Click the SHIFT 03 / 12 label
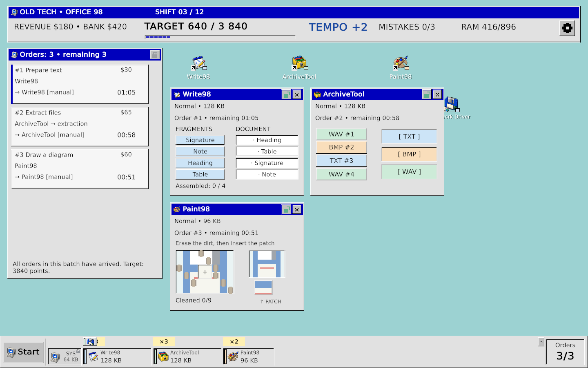The image size is (588, 368). click(179, 12)
